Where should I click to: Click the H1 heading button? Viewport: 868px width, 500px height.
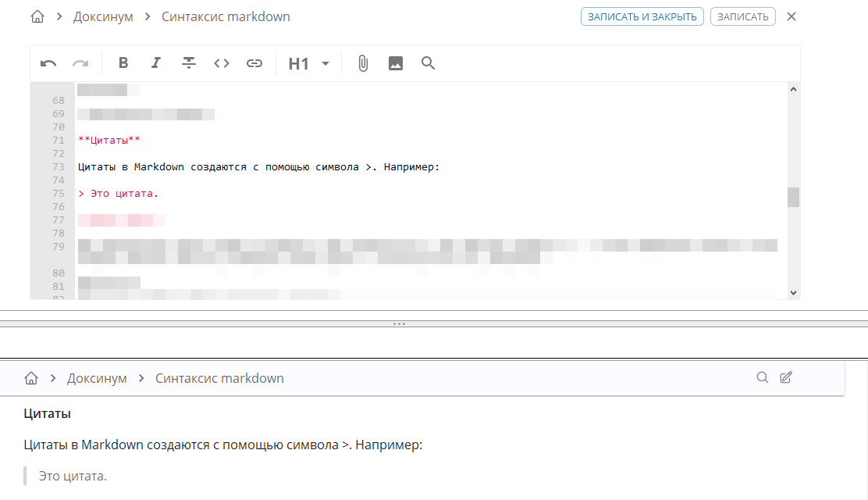click(x=299, y=64)
